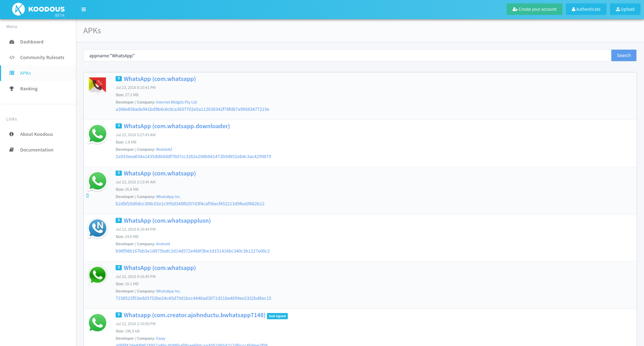Click the Search button
This screenshot has height=346, width=644.
(x=624, y=56)
